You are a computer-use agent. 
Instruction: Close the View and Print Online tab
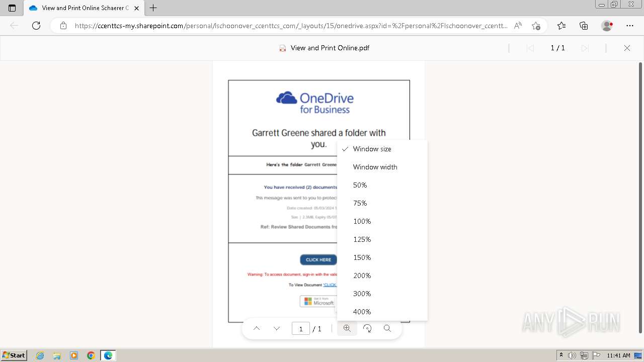[x=136, y=8]
